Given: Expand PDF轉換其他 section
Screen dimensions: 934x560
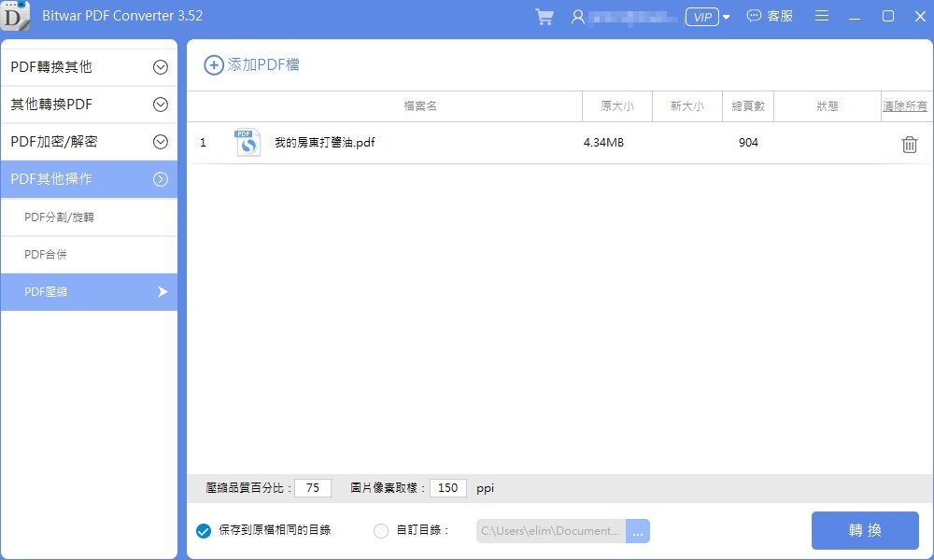Looking at the screenshot, I should [160, 67].
